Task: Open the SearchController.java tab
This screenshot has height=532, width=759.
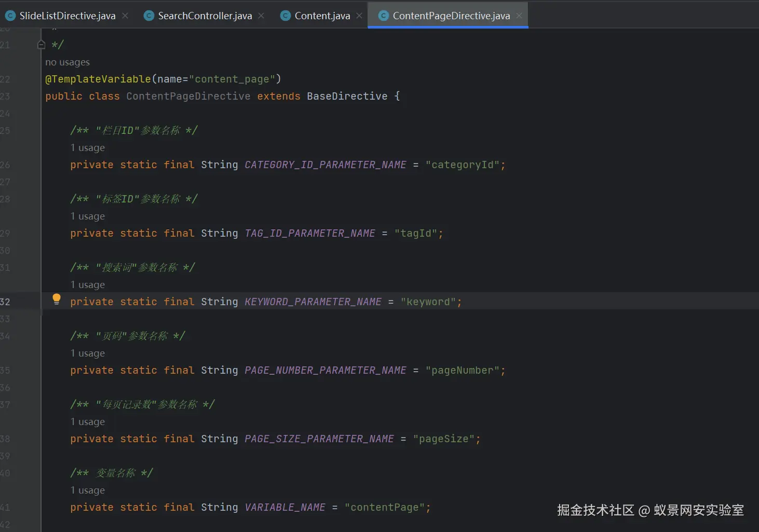Action: [x=205, y=16]
